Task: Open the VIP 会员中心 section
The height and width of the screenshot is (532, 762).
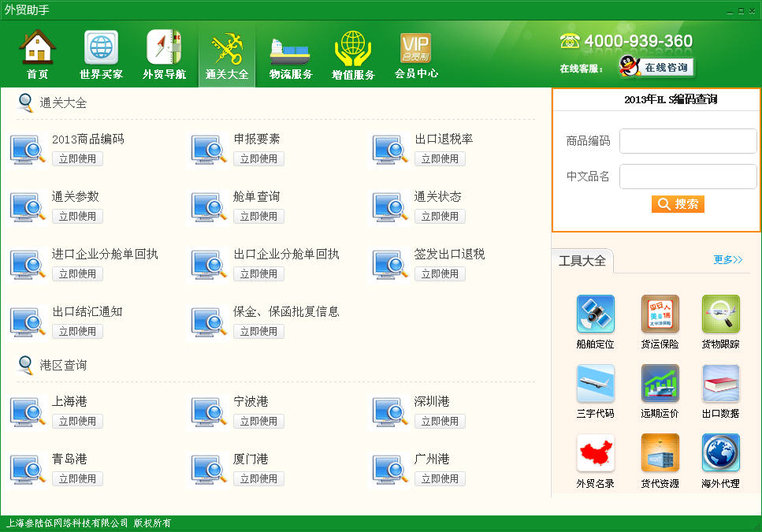Action: click(x=416, y=54)
